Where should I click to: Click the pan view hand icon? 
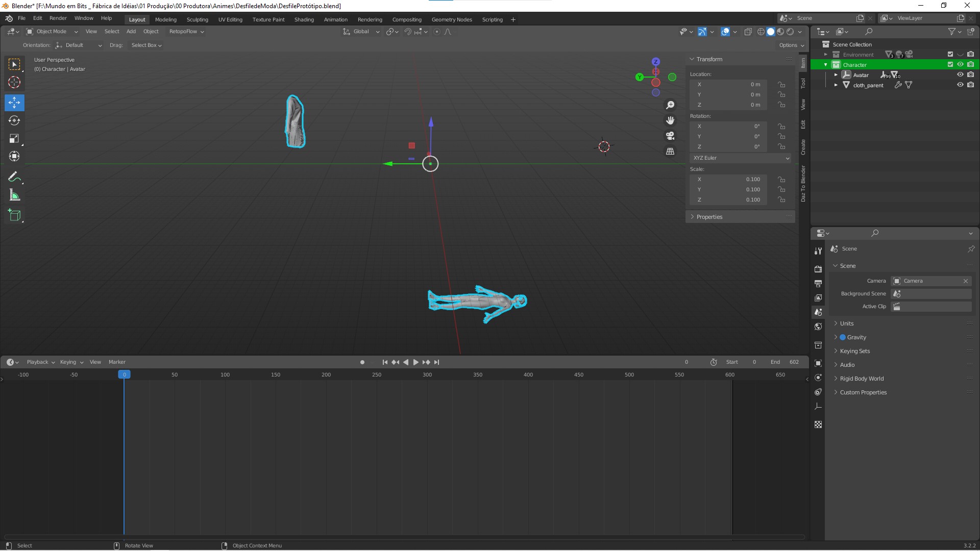(670, 120)
